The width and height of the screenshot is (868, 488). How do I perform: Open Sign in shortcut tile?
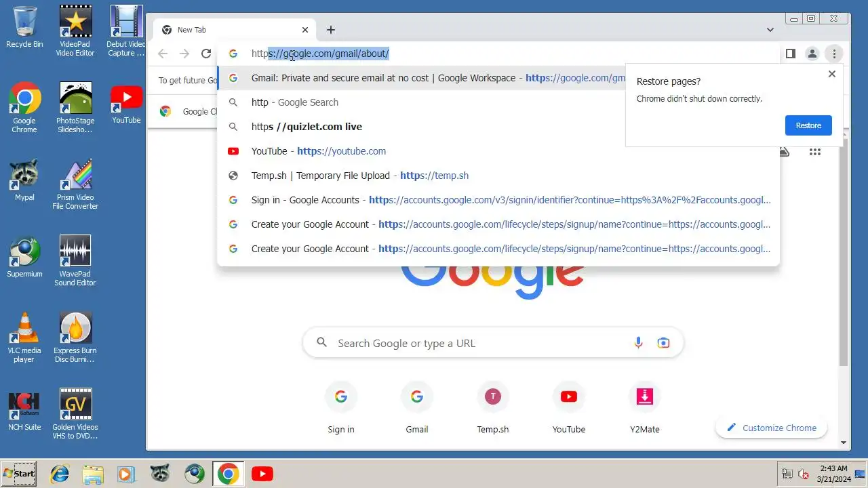(341, 407)
